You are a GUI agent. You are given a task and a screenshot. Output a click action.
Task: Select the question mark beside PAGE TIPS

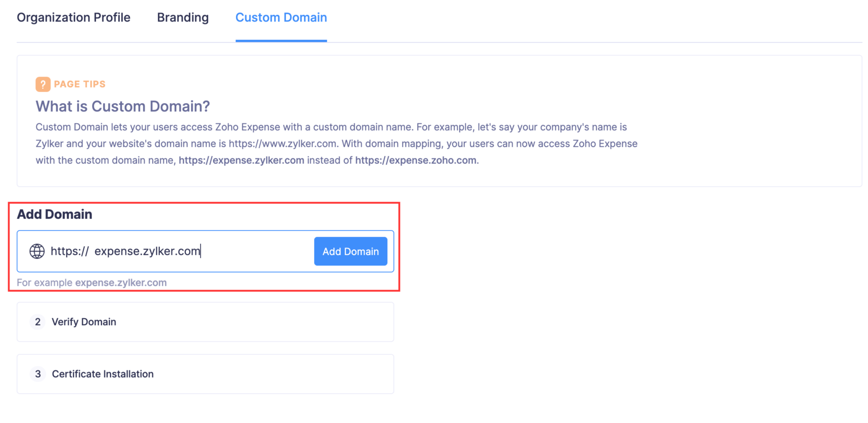click(x=43, y=84)
